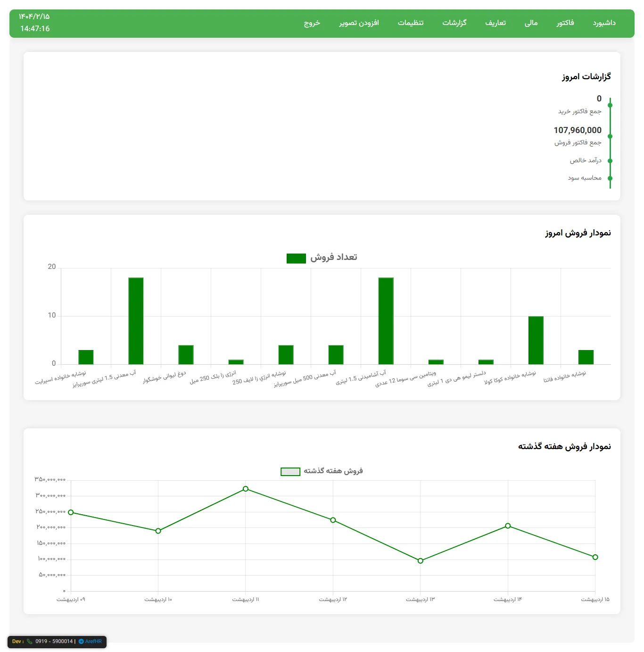This screenshot has width=644, height=652.
Task: Go to تنظیمات from the top menu
Action: click(x=411, y=23)
